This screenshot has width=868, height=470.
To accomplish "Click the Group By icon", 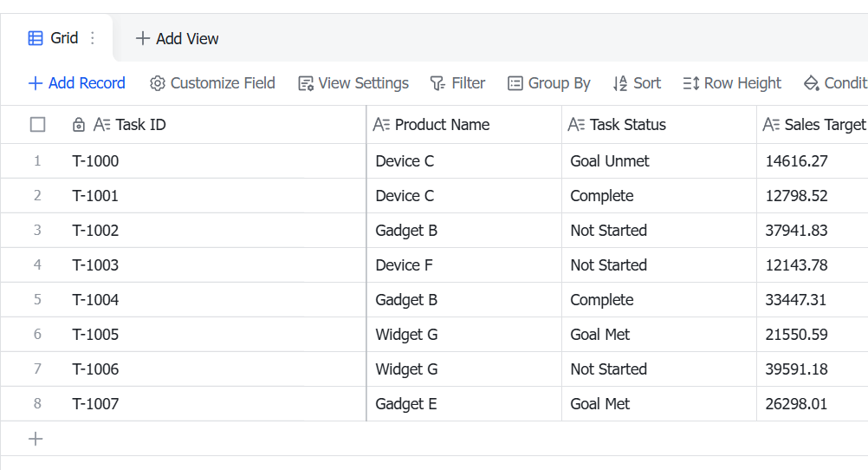I will pyautogui.click(x=515, y=83).
